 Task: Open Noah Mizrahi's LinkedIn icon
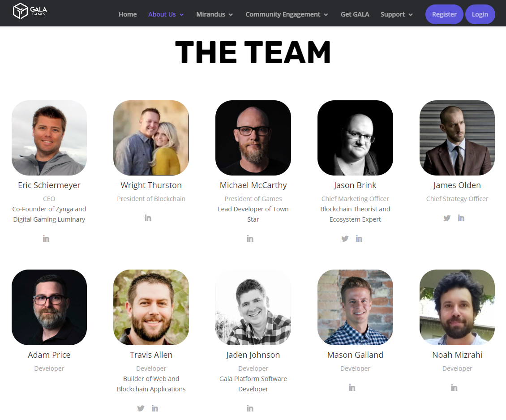click(x=454, y=388)
